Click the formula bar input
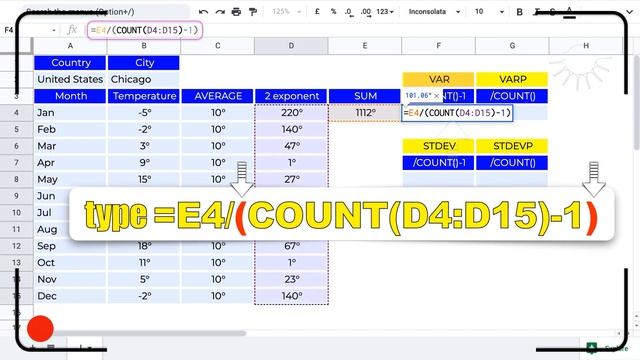 click(x=145, y=30)
